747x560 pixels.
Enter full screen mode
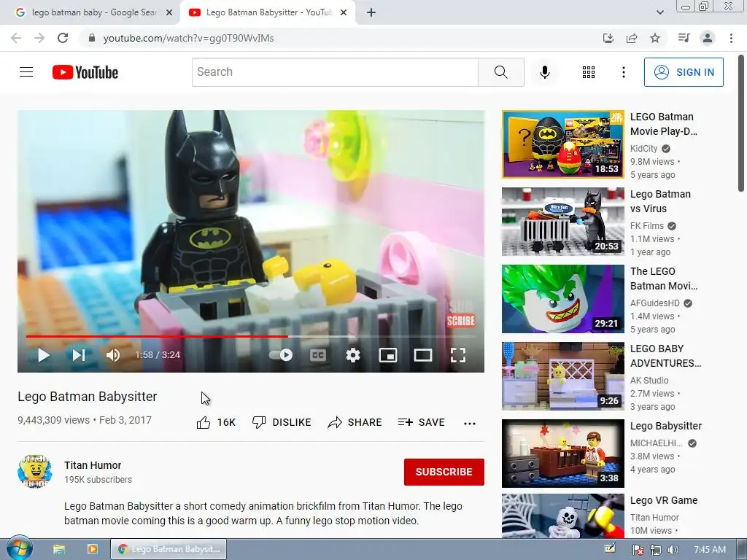pos(458,355)
